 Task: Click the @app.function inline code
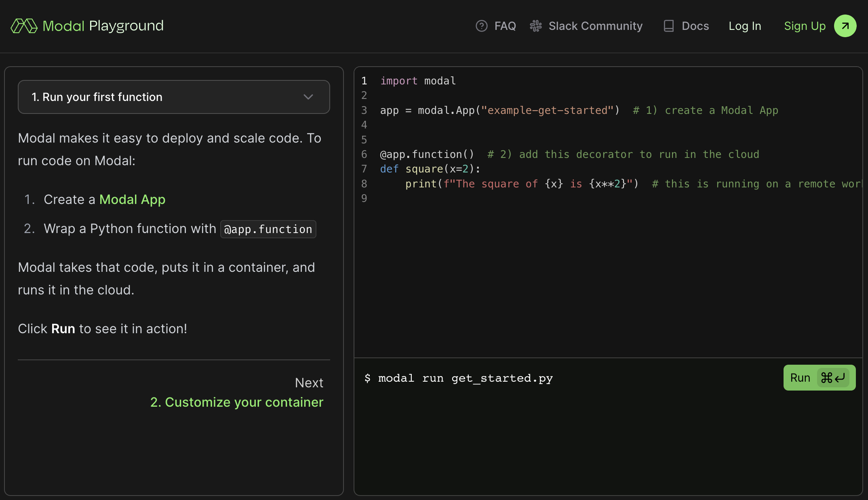point(268,229)
